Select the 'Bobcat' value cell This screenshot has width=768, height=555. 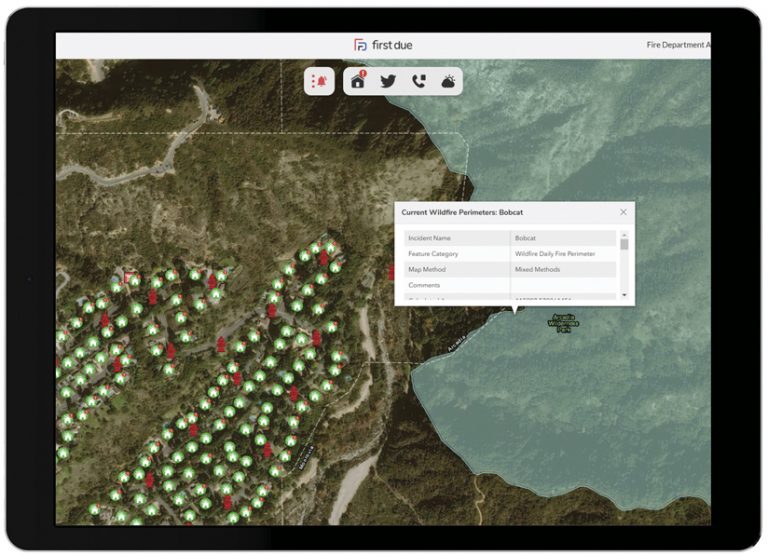click(563, 238)
